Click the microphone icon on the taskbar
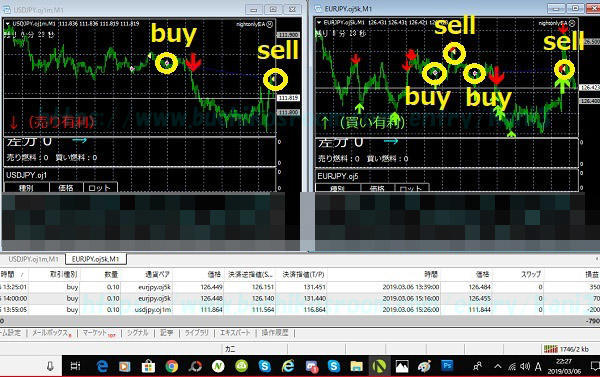Viewport: 600px width, 377px height. (x=50, y=367)
